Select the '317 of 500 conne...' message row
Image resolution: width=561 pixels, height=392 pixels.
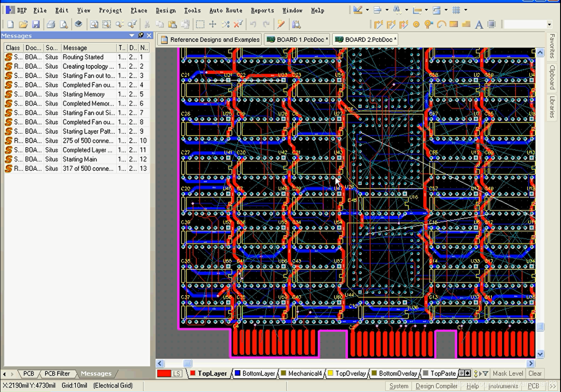coord(77,169)
